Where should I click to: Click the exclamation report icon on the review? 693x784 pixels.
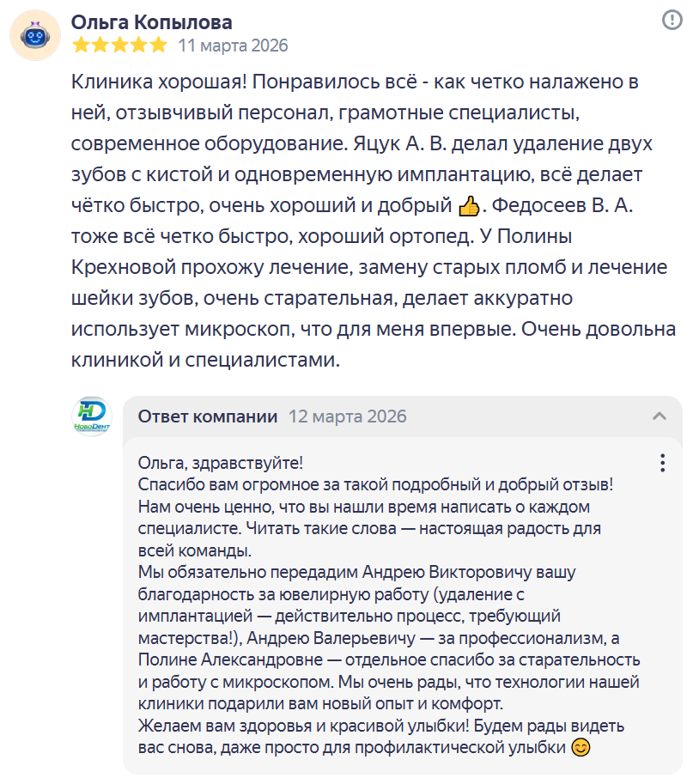673,21
